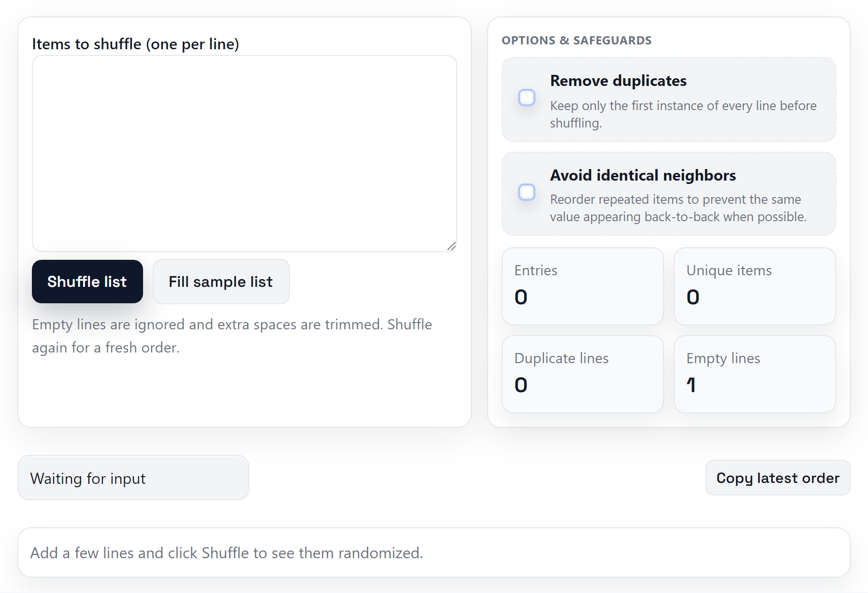Click the textarea resize grip

[452, 247]
